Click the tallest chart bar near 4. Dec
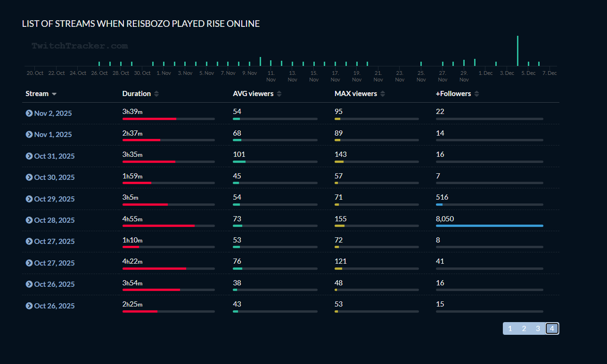 [x=517, y=51]
